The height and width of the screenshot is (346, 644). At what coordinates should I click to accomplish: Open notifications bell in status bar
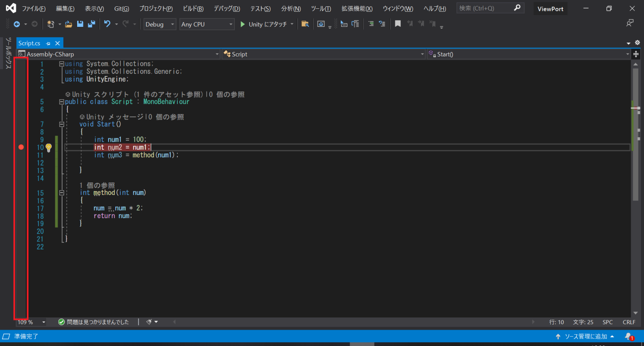pos(628,336)
